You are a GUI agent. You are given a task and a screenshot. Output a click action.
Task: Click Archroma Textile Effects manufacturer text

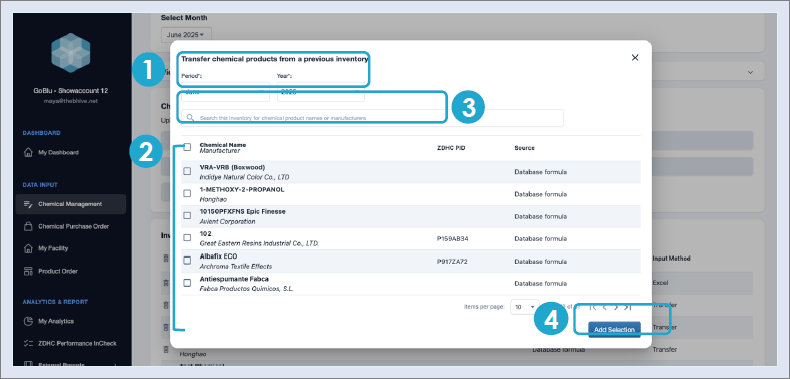[235, 266]
